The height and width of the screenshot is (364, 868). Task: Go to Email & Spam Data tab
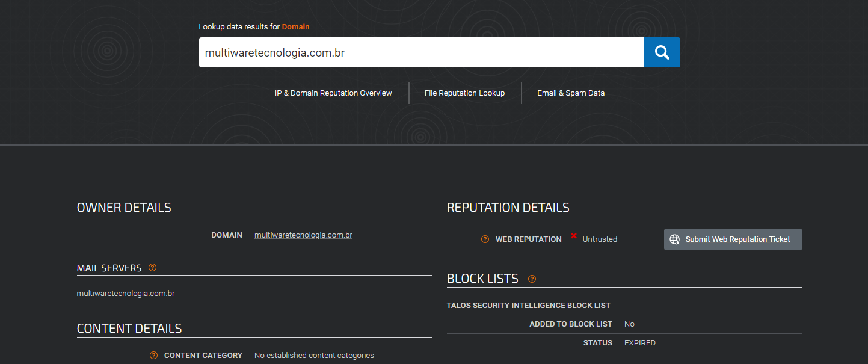pos(571,93)
